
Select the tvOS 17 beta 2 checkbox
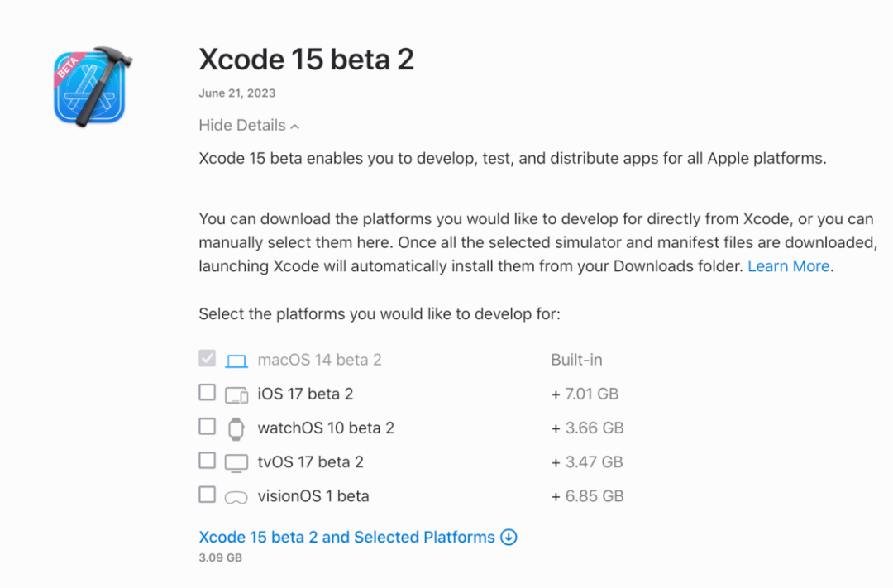point(207,461)
